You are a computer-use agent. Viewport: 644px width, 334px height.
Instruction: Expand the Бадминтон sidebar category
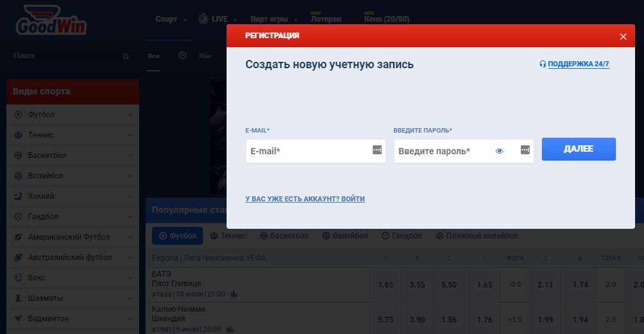click(130, 319)
